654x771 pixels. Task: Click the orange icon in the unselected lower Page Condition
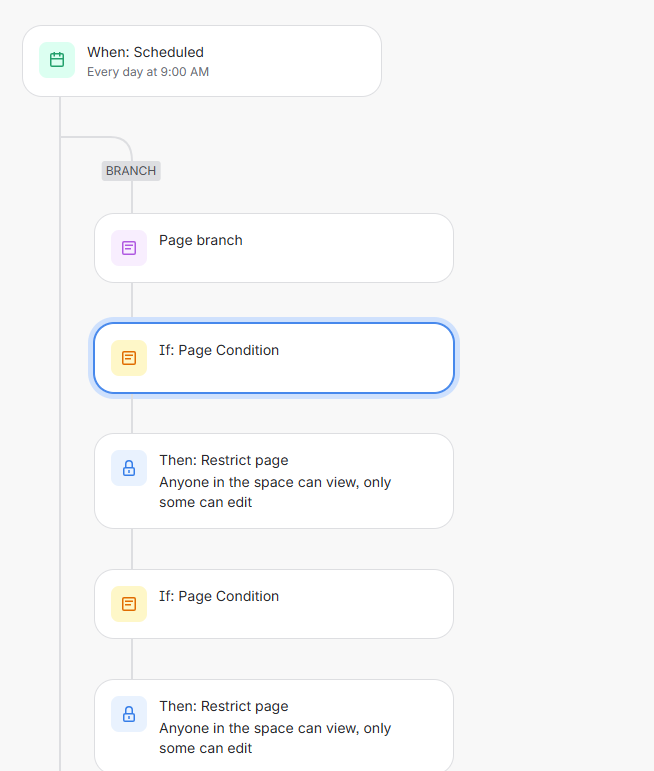[129, 604]
